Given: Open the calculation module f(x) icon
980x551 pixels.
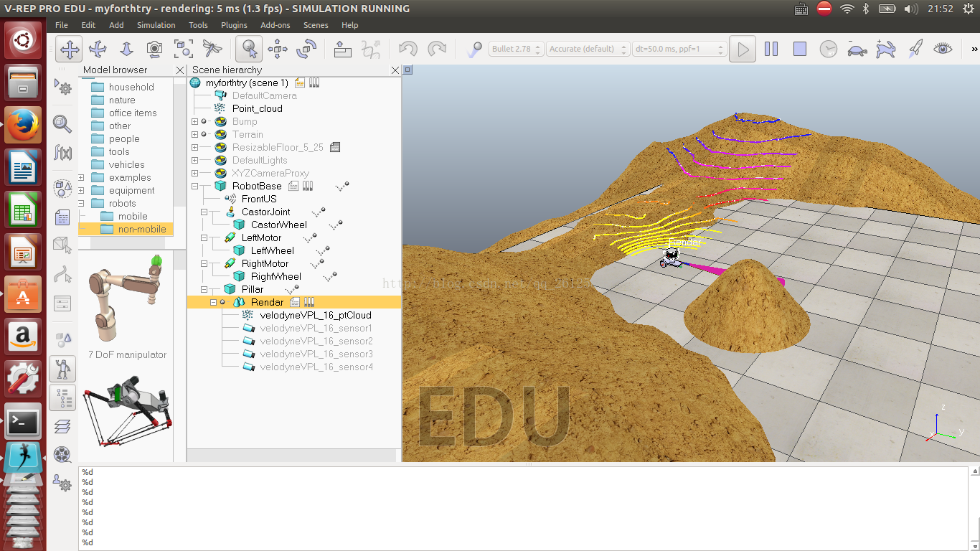Looking at the screenshot, I should click(63, 152).
